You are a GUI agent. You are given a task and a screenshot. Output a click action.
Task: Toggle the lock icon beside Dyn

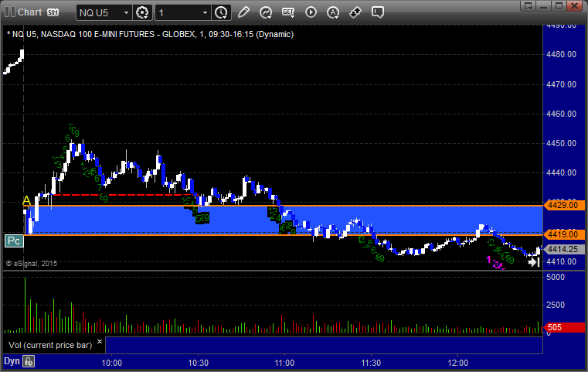point(29,361)
